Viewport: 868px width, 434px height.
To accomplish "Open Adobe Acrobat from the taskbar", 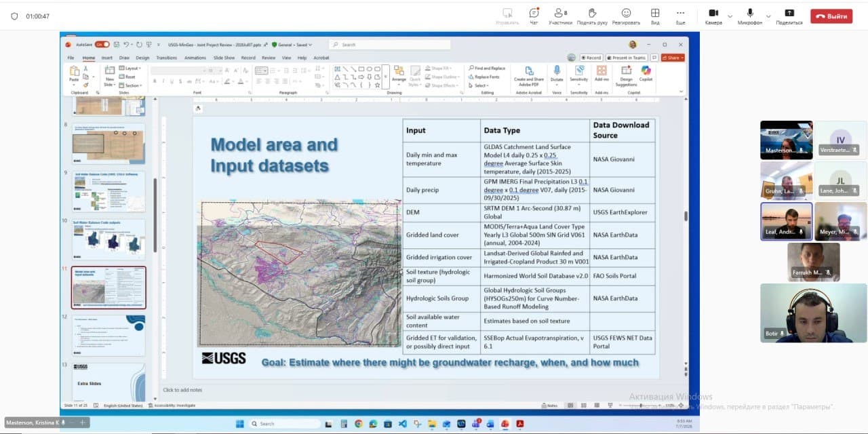I will (x=519, y=424).
